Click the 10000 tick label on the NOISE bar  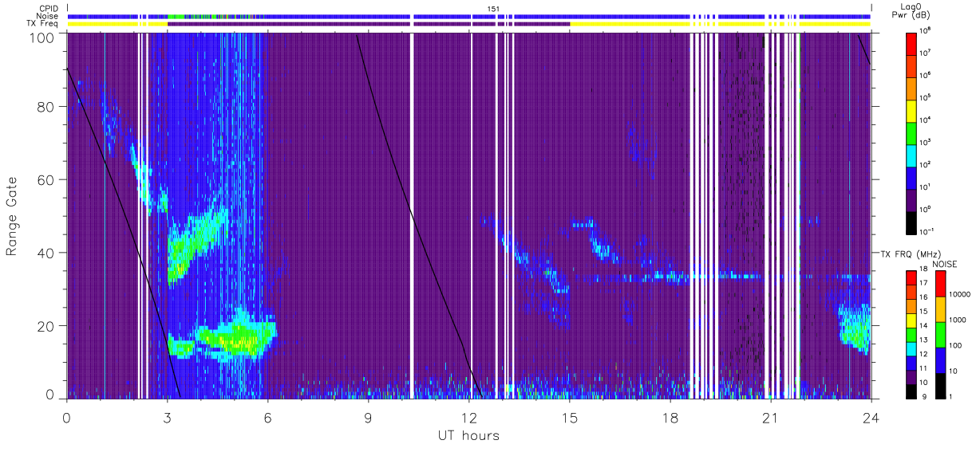[x=959, y=294]
